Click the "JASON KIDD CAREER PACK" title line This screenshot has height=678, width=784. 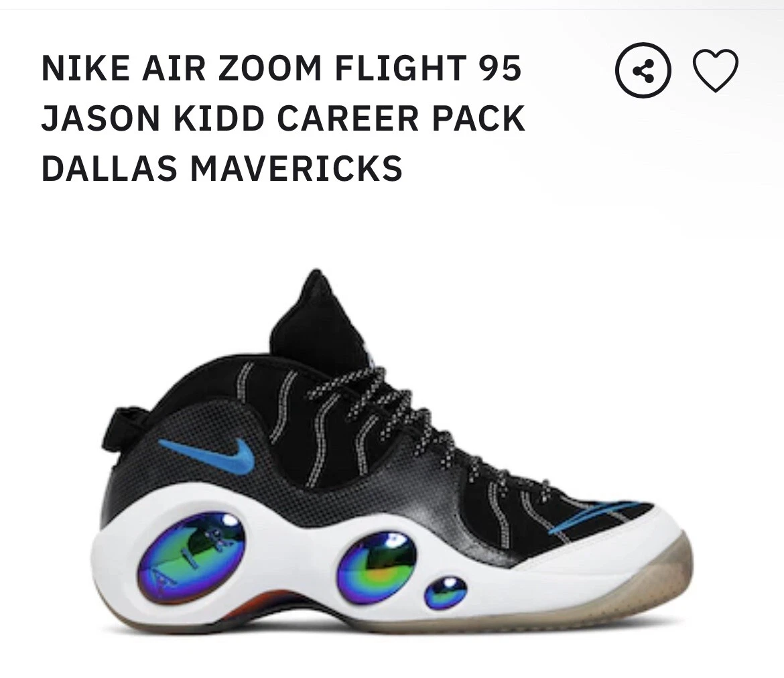283,118
